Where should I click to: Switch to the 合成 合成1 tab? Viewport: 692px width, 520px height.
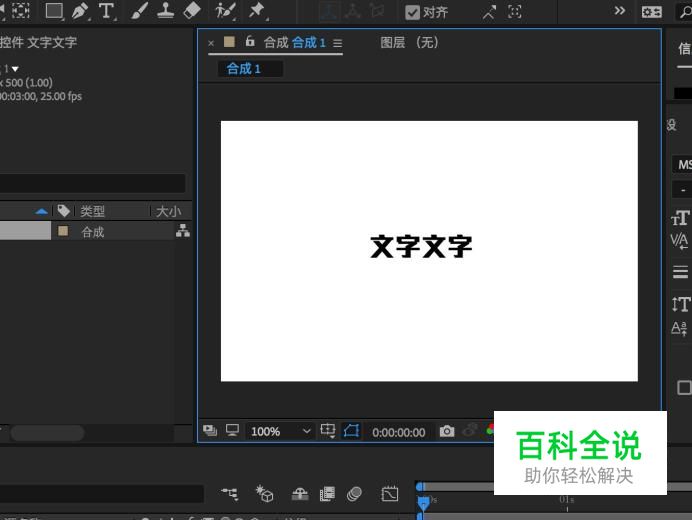point(294,43)
